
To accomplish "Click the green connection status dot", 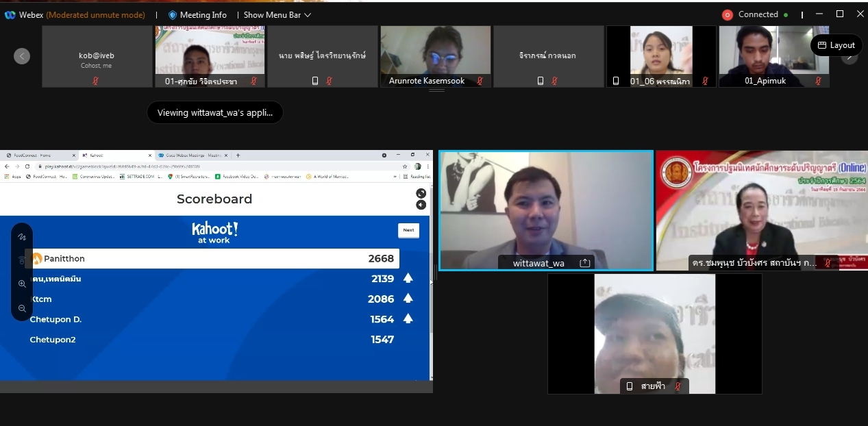I will 786,15.
